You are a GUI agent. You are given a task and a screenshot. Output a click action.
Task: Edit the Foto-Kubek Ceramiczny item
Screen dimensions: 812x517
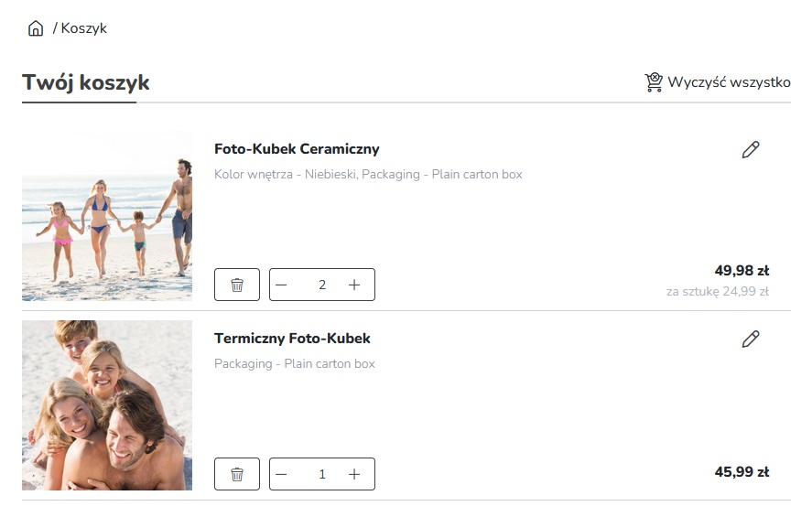751,150
